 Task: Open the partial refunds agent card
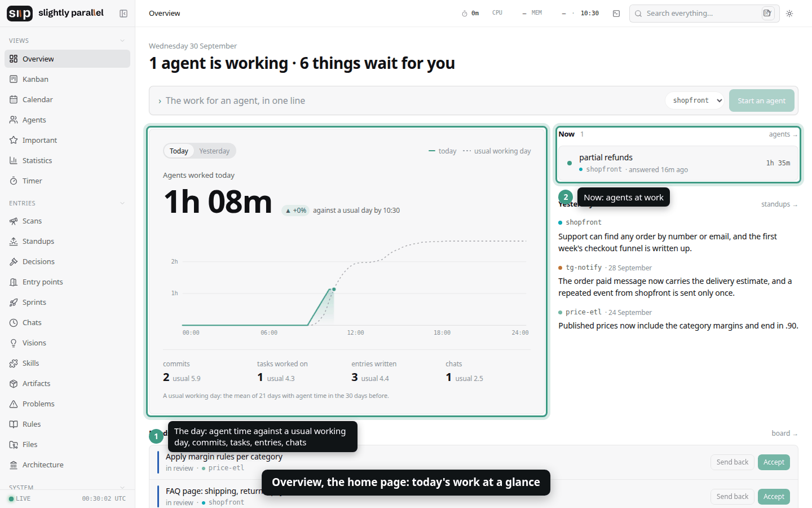678,163
